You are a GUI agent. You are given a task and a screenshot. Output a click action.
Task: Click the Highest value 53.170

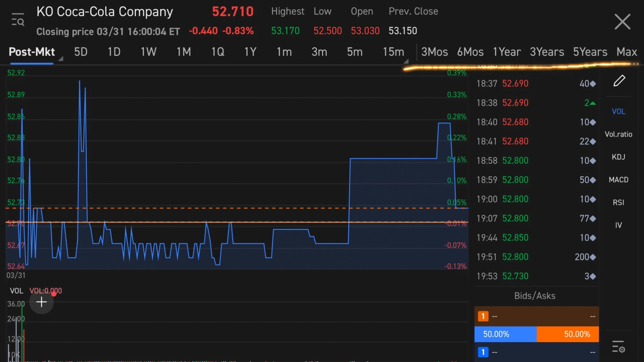tap(285, 31)
